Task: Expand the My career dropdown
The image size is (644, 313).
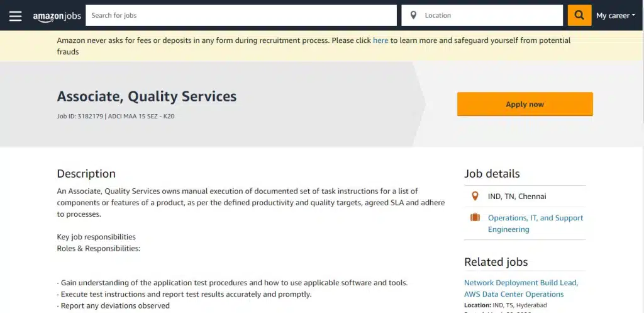Action: tap(616, 16)
